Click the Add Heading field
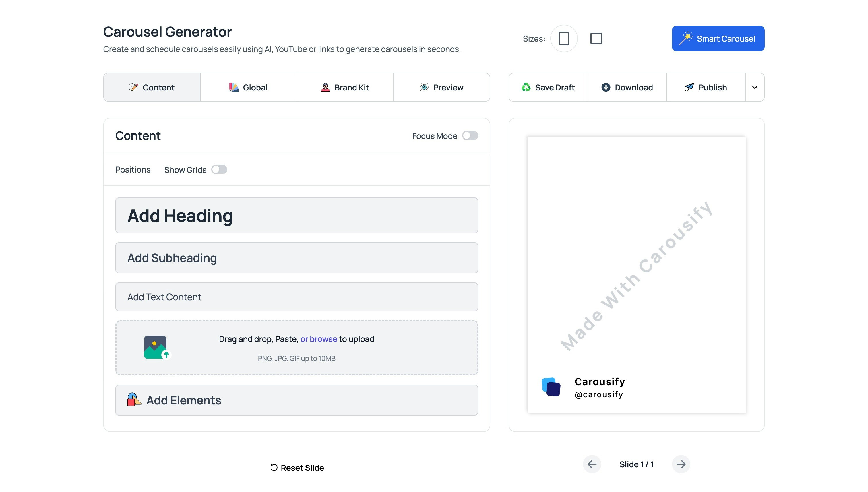The image size is (868, 492). pos(297,215)
